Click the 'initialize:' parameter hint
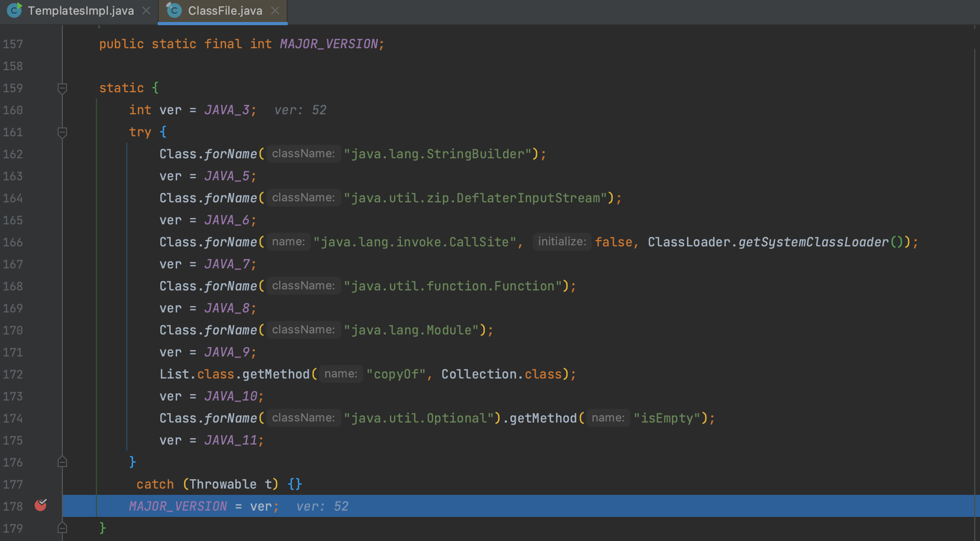 562,242
